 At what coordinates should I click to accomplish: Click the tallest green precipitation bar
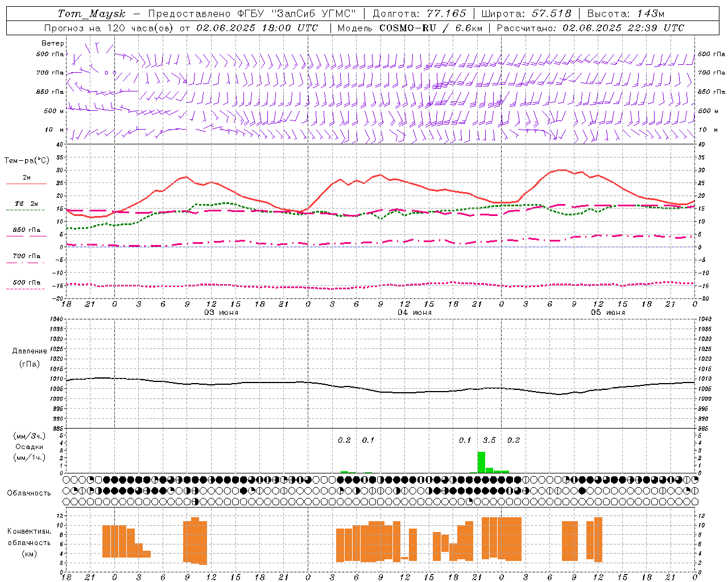pyautogui.click(x=481, y=463)
